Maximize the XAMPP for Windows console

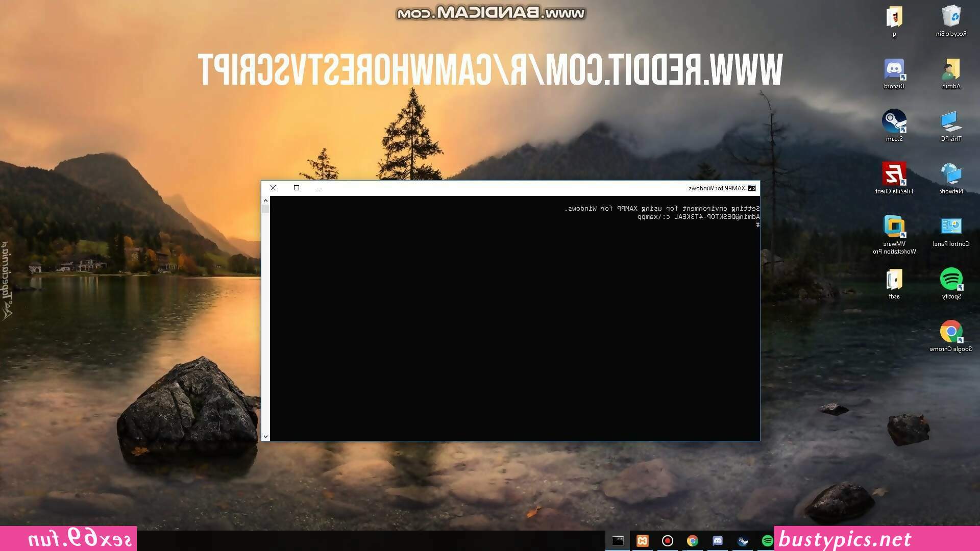pos(297,188)
